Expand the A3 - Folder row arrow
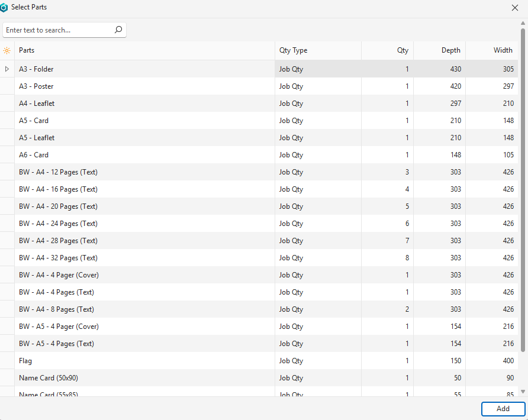Image resolution: width=528 pixels, height=420 pixels. tap(7, 69)
